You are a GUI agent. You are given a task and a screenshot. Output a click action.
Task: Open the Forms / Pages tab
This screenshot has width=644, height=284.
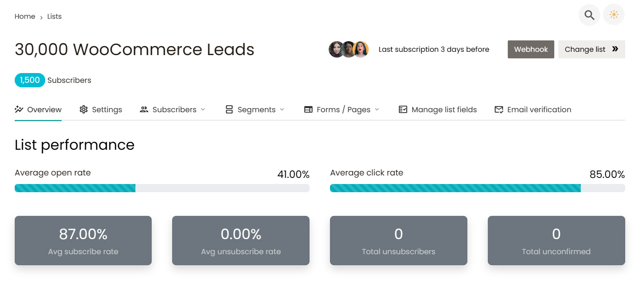click(x=342, y=109)
